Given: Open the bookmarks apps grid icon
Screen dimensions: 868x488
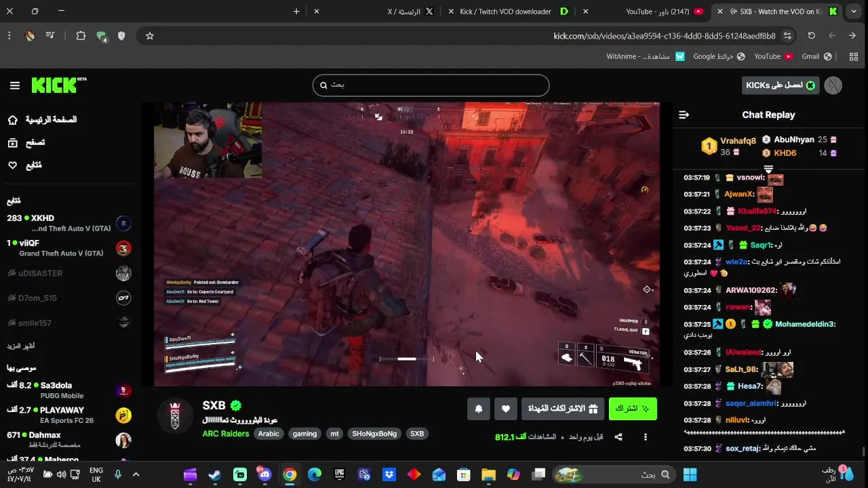Looking at the screenshot, I should 854,56.
